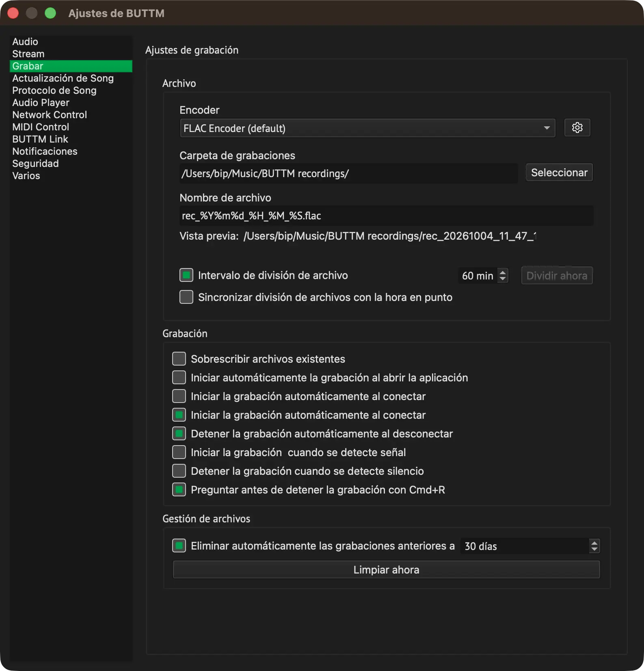Zoom the Ajustes de BUTTM window

coord(50,13)
